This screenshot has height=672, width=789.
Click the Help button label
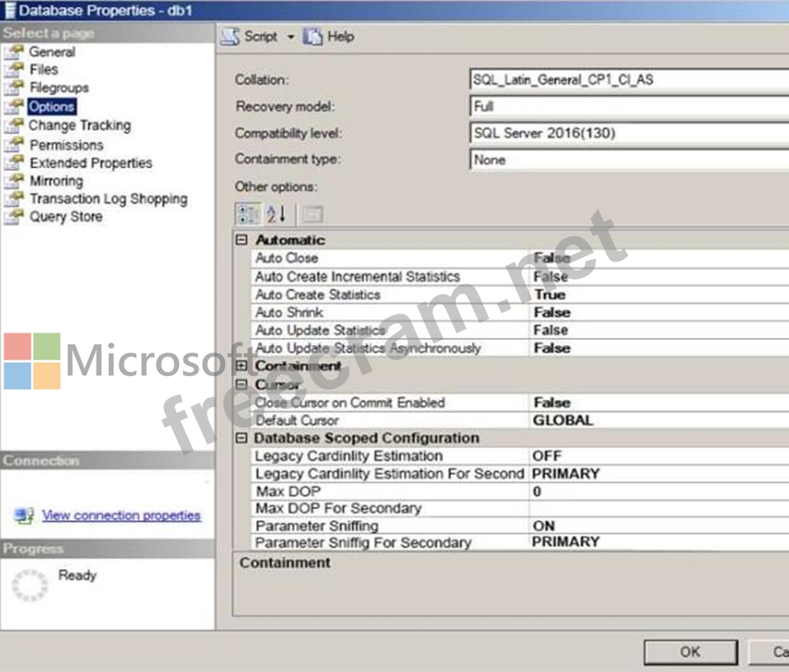click(340, 37)
